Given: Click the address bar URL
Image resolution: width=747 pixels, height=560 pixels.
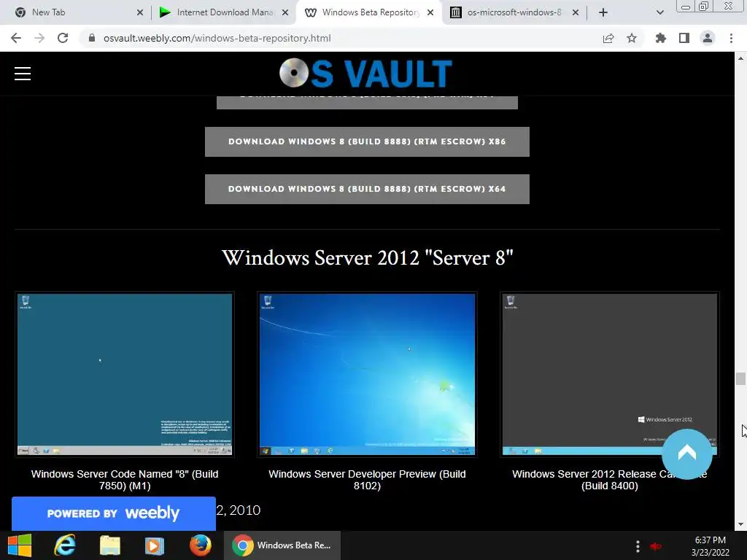Looking at the screenshot, I should 217,38.
